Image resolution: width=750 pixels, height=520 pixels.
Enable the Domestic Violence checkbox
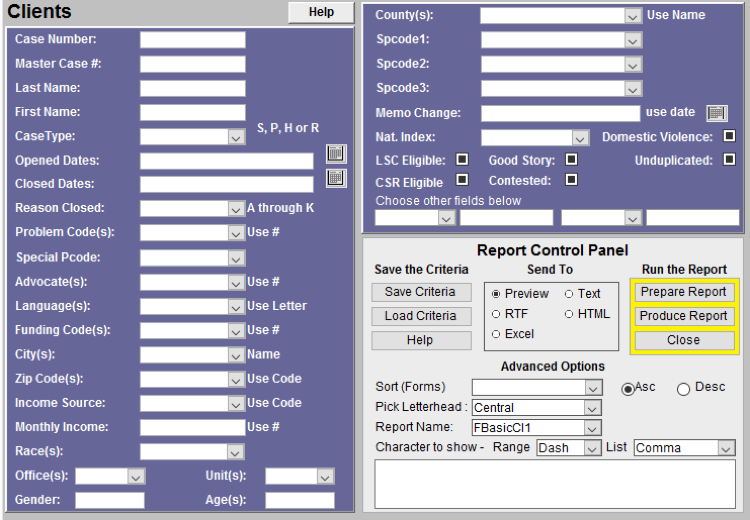click(729, 136)
